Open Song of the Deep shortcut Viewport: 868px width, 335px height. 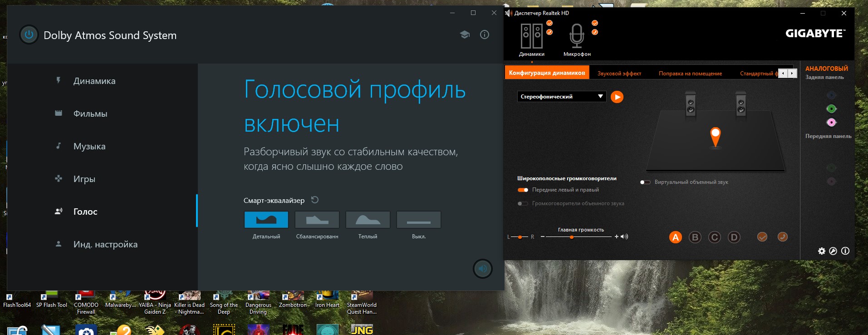coord(224,303)
